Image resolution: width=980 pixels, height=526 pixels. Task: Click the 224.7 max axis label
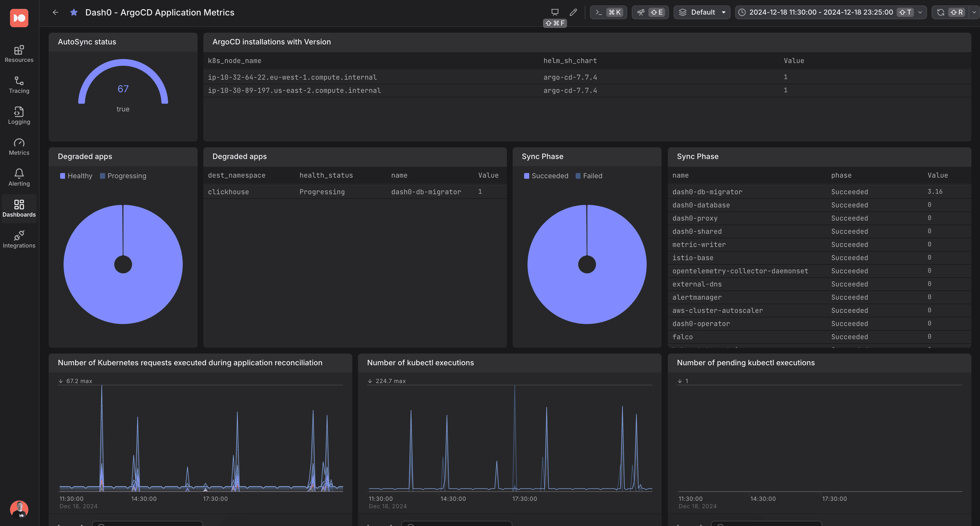click(391, 381)
